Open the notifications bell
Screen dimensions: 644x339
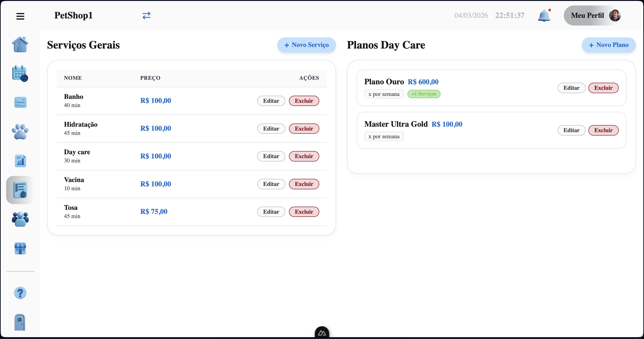coord(544,16)
